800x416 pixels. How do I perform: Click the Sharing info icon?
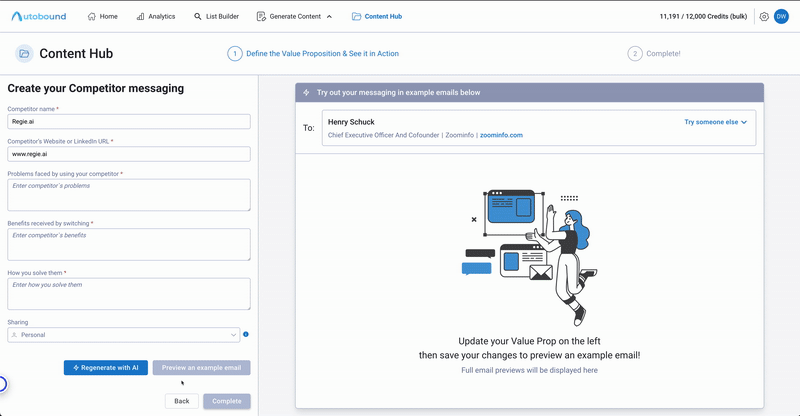coord(246,334)
